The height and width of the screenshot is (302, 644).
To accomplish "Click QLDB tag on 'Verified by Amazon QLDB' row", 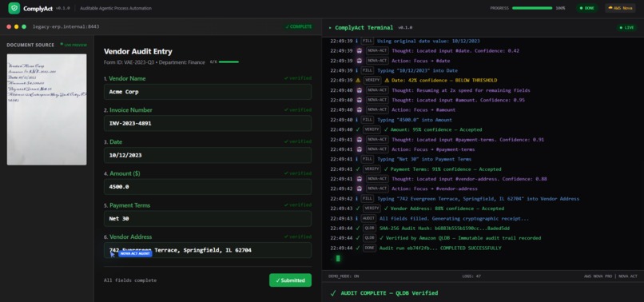I will 369,238.
